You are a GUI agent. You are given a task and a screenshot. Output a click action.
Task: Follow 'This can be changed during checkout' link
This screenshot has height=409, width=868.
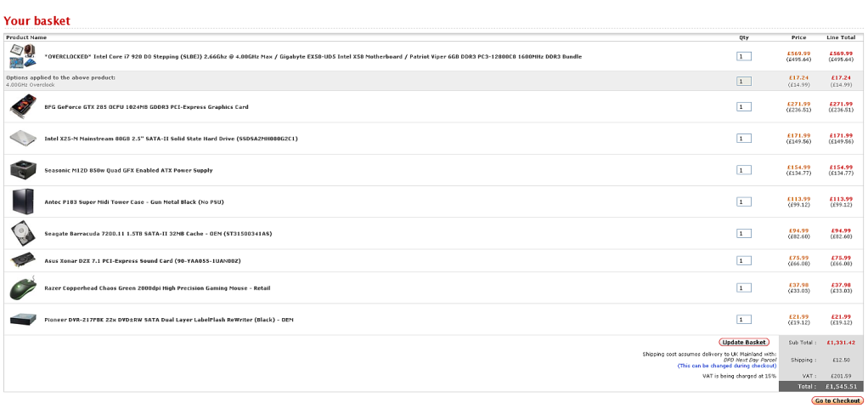tap(727, 366)
